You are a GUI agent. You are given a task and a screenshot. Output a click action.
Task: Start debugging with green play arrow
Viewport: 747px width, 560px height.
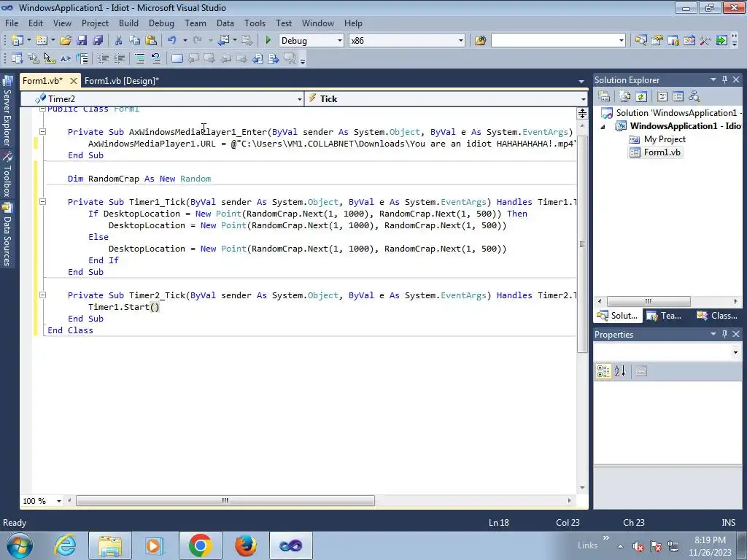point(268,41)
